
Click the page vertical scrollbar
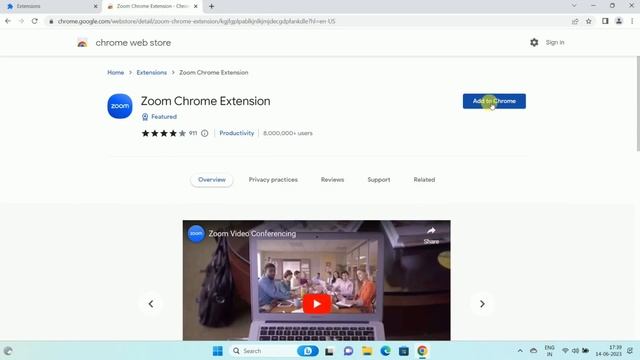pyautogui.click(x=638, y=104)
